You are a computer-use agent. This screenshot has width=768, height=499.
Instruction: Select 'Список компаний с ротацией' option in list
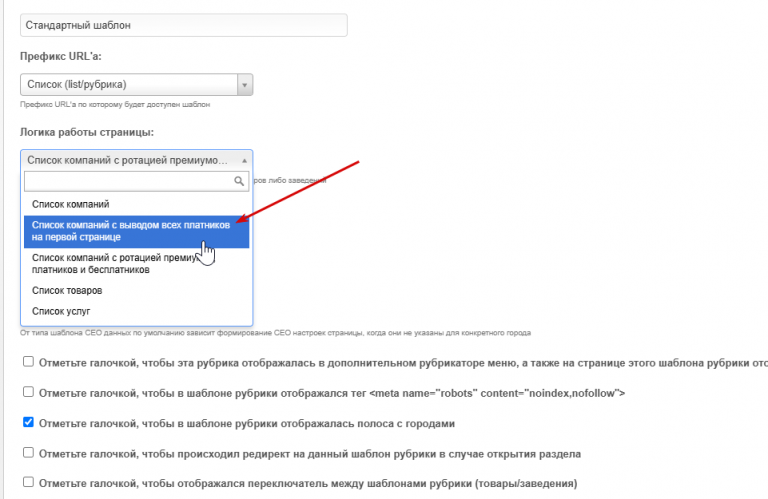click(137, 263)
